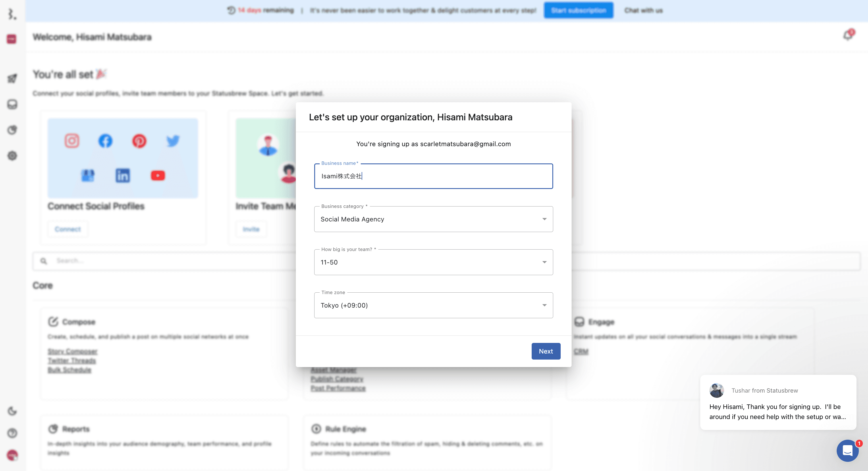This screenshot has height=471, width=868.
Task: Open the Engage inbox sidebar icon
Action: tap(12, 104)
